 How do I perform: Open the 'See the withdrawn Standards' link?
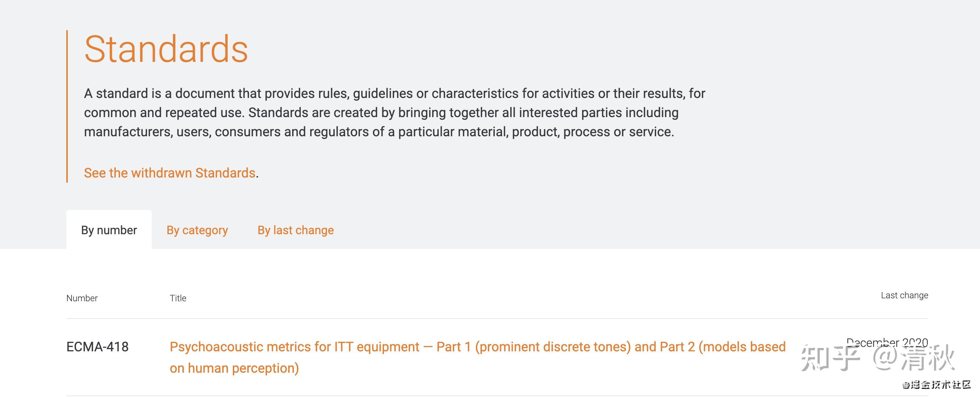[170, 173]
